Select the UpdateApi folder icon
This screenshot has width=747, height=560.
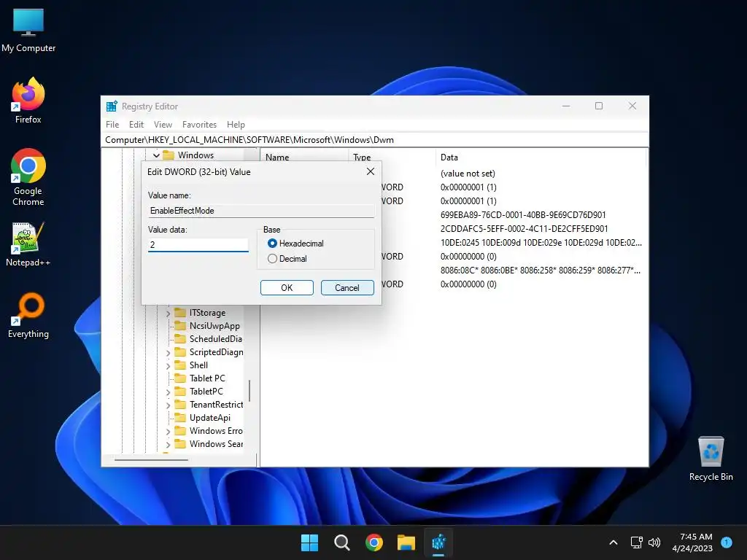179,418
